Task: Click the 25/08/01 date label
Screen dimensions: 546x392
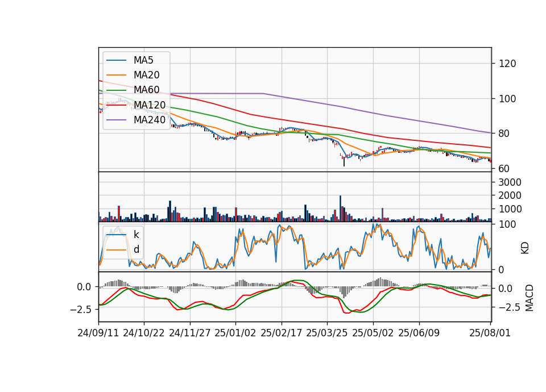Action: [x=490, y=333]
